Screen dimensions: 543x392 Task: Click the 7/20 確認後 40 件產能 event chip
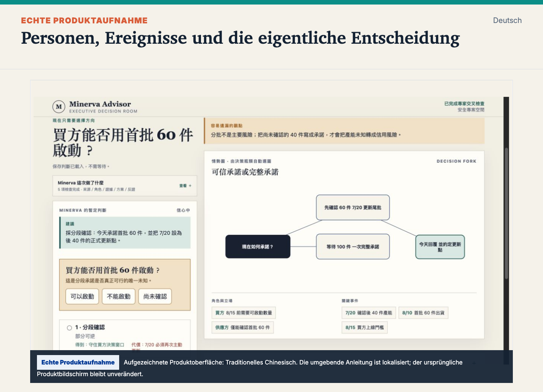pos(368,313)
